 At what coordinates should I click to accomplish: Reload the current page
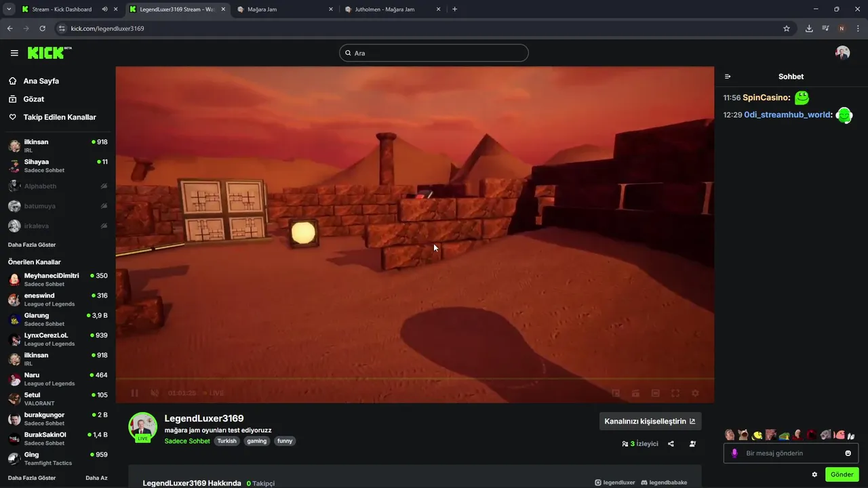(42, 28)
